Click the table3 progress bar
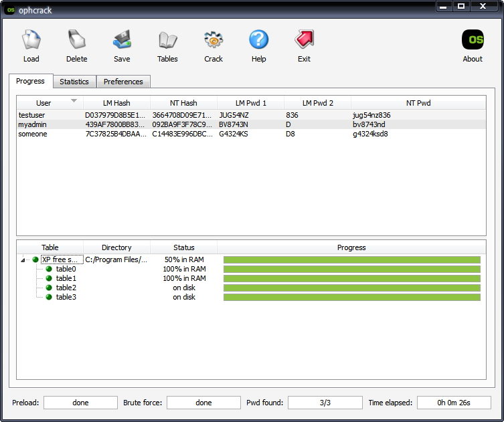504x422 pixels. 352,297
